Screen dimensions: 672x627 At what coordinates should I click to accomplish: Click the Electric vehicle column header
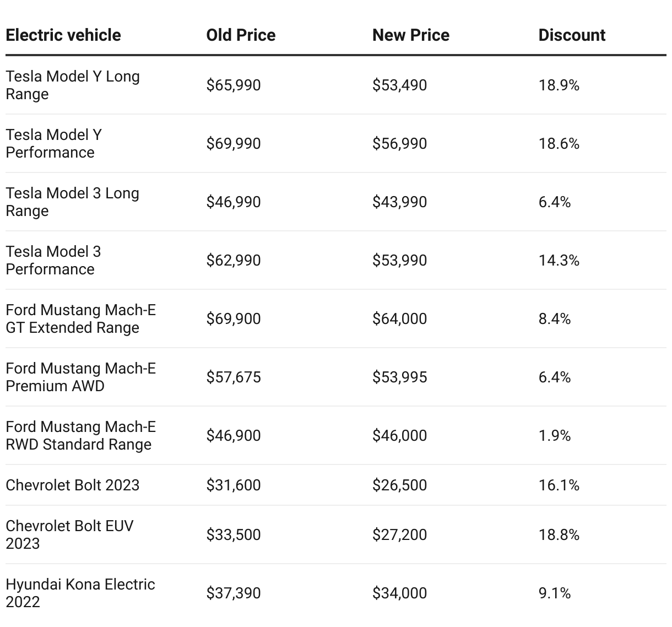[x=63, y=35]
